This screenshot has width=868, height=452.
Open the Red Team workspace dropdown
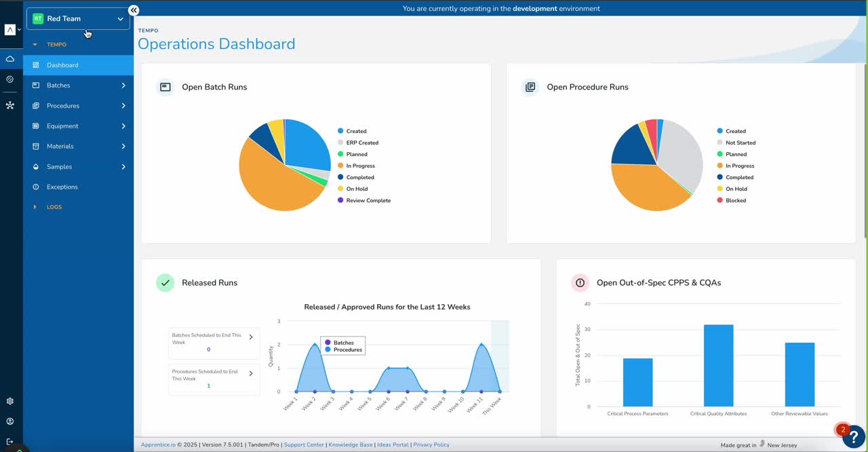click(78, 19)
